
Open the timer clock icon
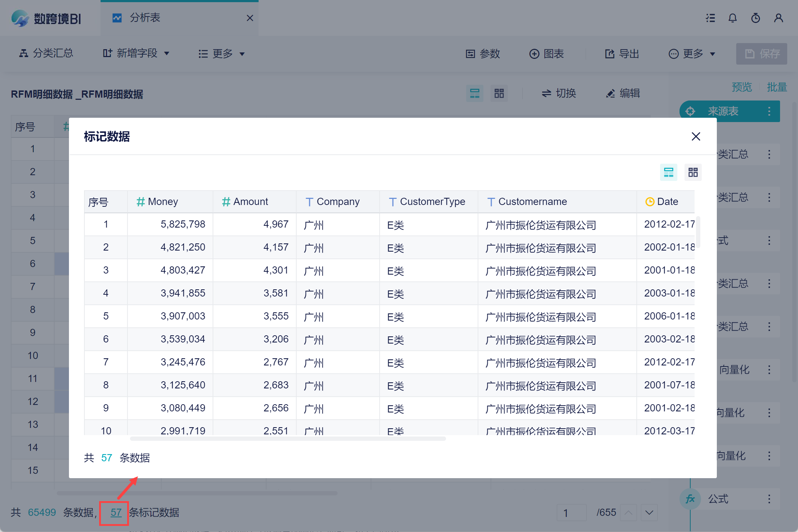(x=755, y=18)
